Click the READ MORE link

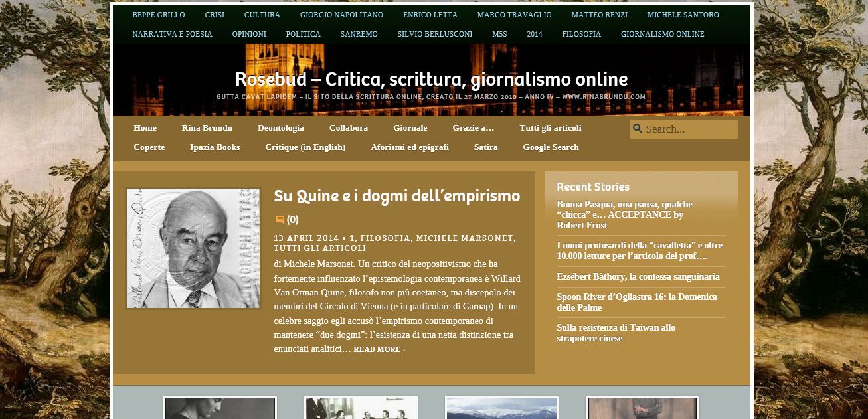coord(379,349)
